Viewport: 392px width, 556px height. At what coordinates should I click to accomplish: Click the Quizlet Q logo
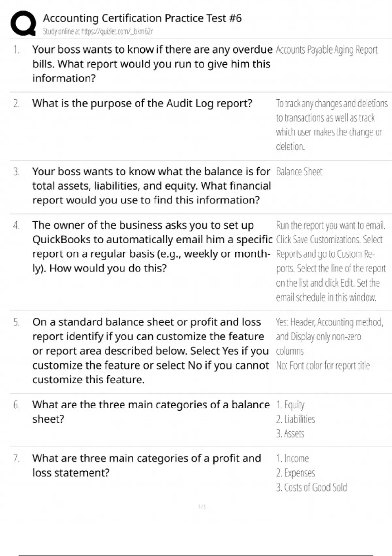(x=23, y=23)
